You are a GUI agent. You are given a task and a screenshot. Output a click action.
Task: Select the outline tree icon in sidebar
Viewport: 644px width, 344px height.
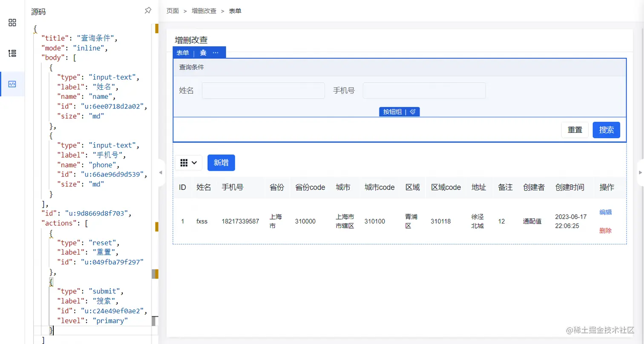tap(12, 53)
